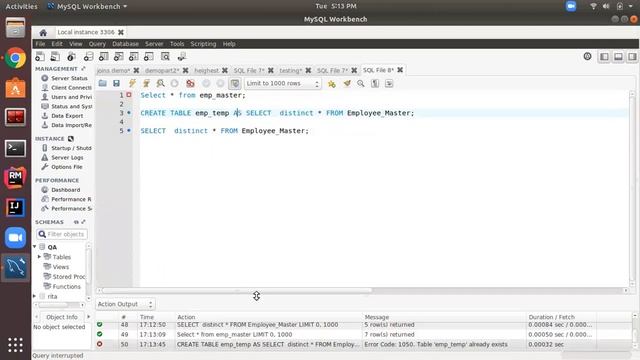Focus the Filter objects search field
Screen dimensions: 640x360
point(62,234)
